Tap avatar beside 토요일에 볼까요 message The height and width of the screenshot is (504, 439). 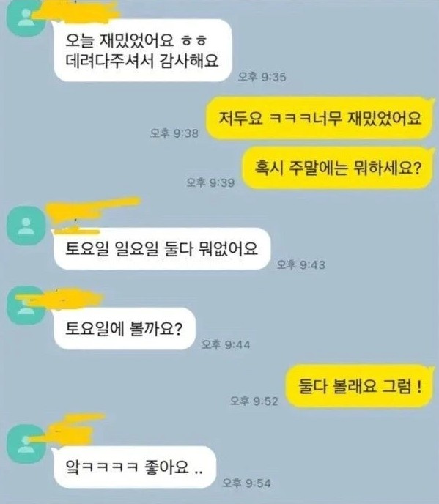click(26, 305)
